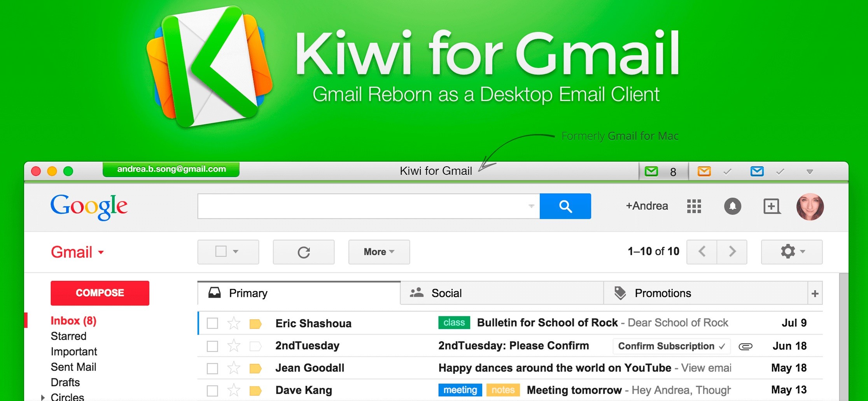Toggle importance marker on Dave Kang email
Screen dimensions: 868x401
(x=255, y=391)
